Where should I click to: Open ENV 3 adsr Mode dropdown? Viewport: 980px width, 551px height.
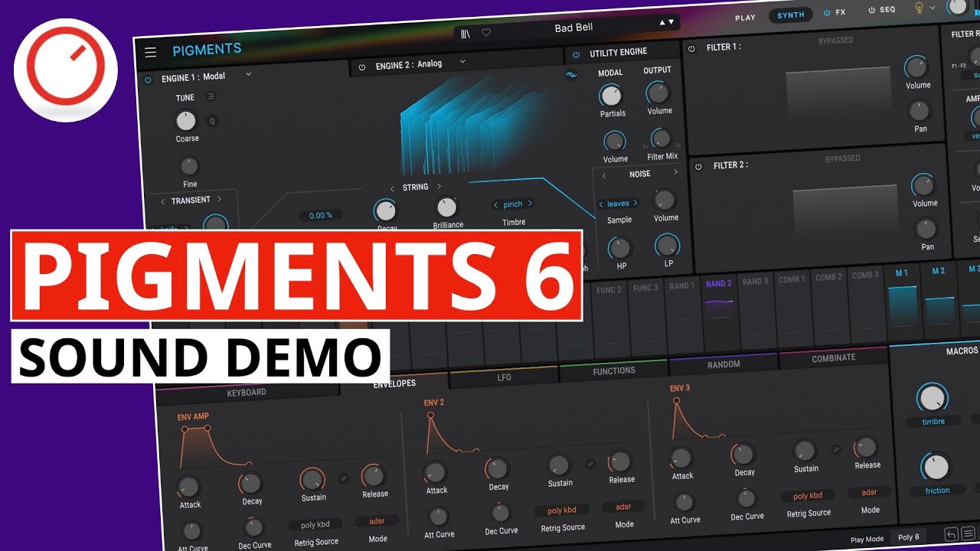[869, 492]
